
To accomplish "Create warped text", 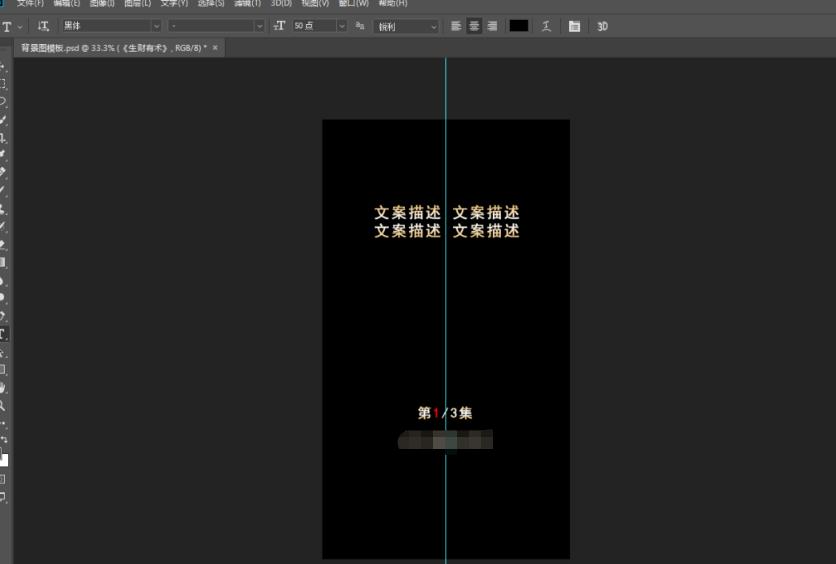I will pos(546,26).
